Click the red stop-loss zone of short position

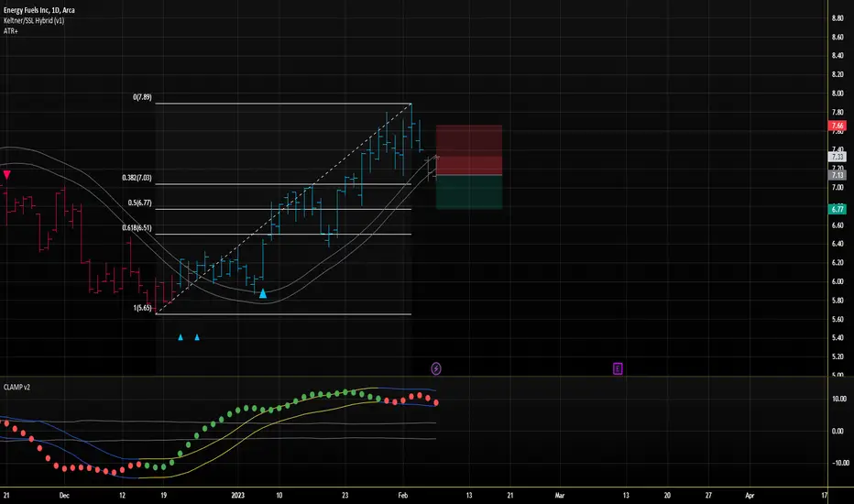pyautogui.click(x=469, y=150)
